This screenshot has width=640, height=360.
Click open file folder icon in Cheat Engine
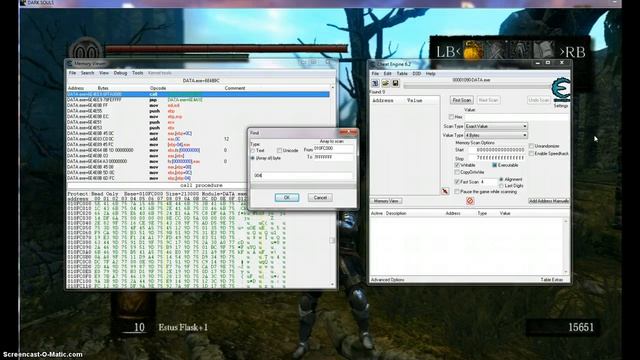(x=385, y=83)
